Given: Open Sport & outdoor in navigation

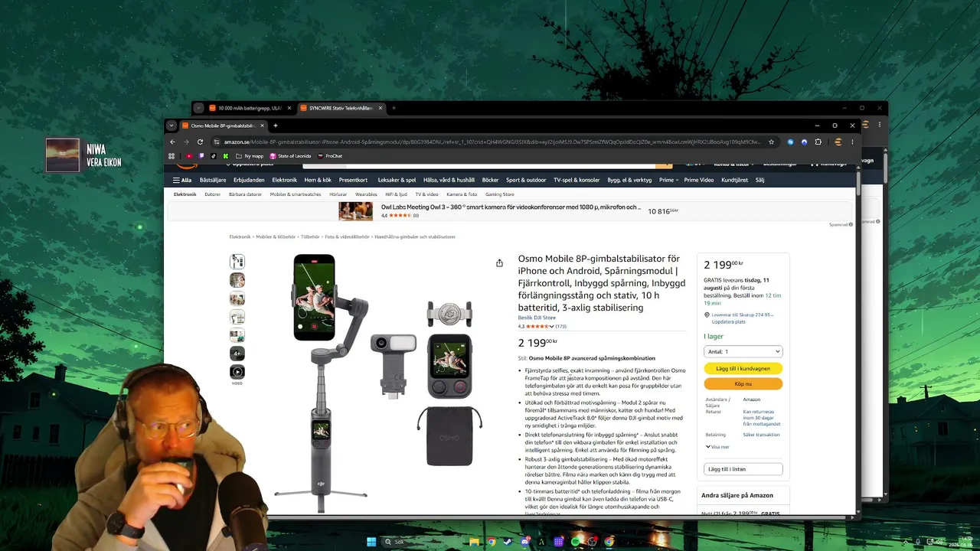Looking at the screenshot, I should pos(526,180).
